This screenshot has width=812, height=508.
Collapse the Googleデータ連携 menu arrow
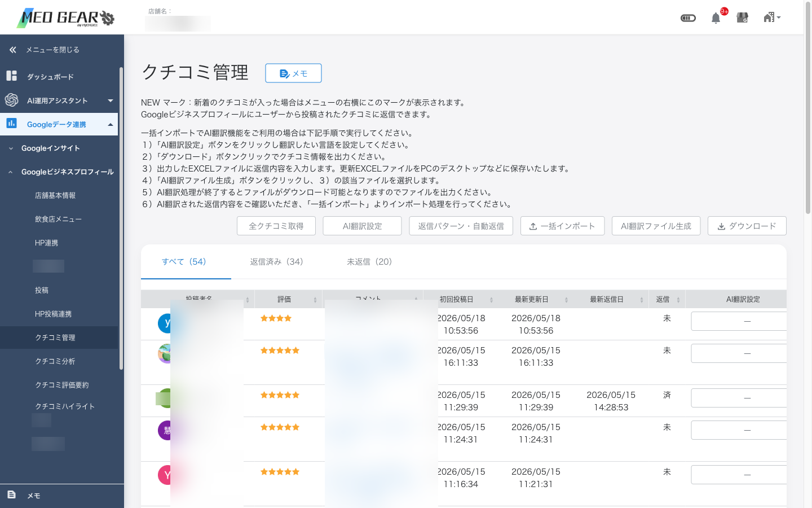(111, 124)
